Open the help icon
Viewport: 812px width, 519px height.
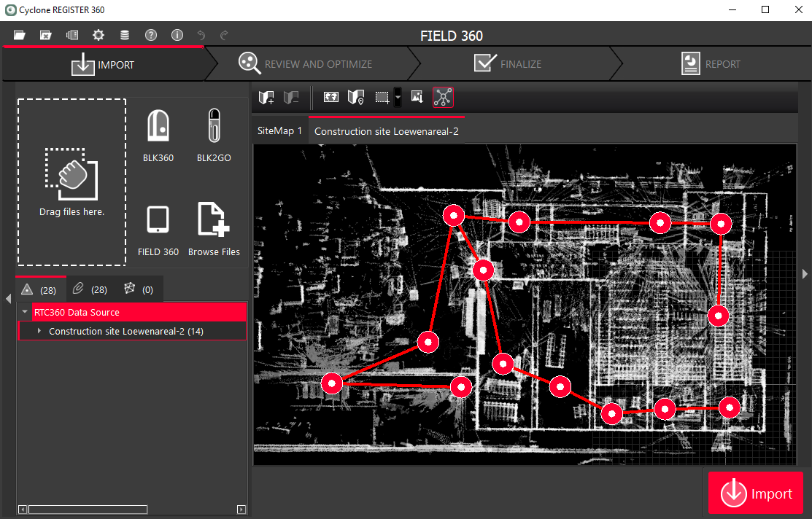[x=150, y=34]
